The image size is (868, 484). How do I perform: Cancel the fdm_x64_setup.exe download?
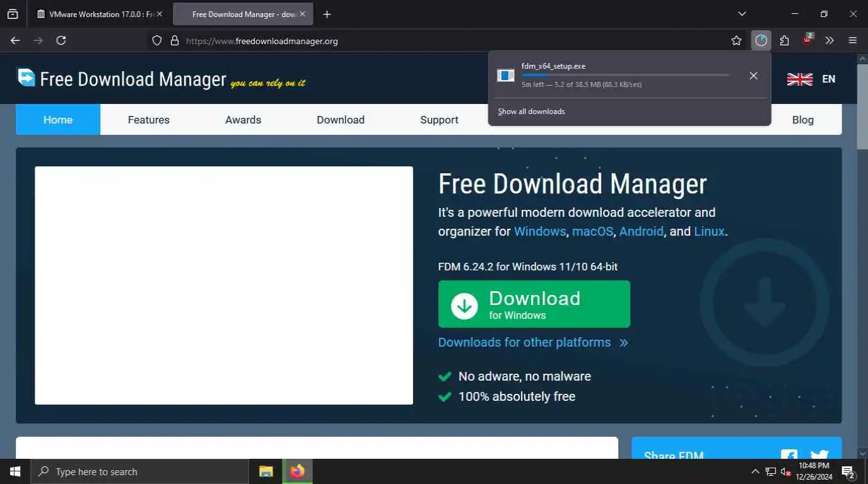(x=753, y=76)
